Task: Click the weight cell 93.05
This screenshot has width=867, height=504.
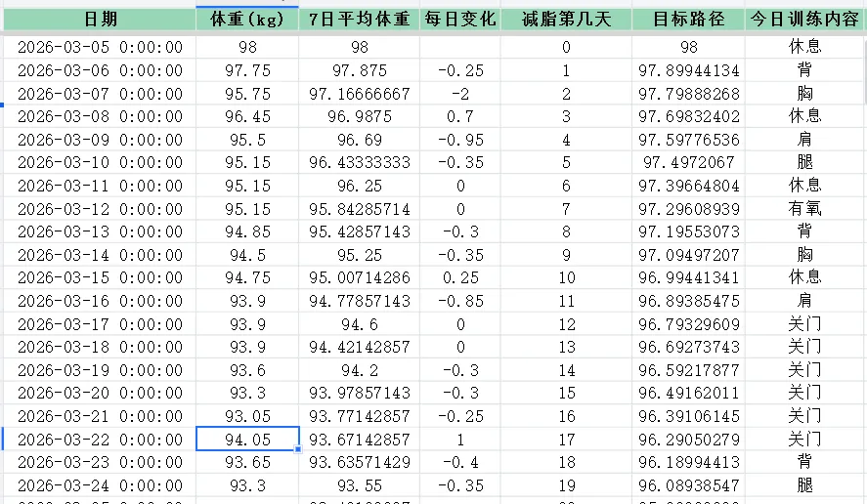Action: tap(247, 415)
